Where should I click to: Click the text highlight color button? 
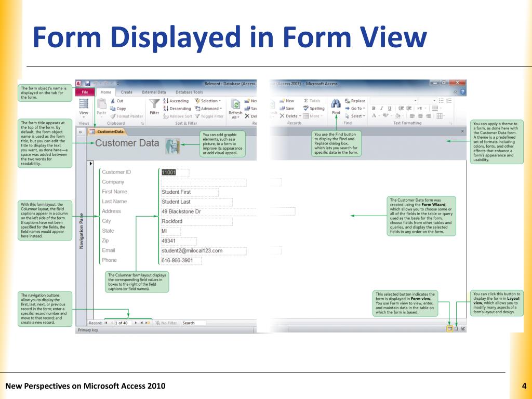[387, 116]
